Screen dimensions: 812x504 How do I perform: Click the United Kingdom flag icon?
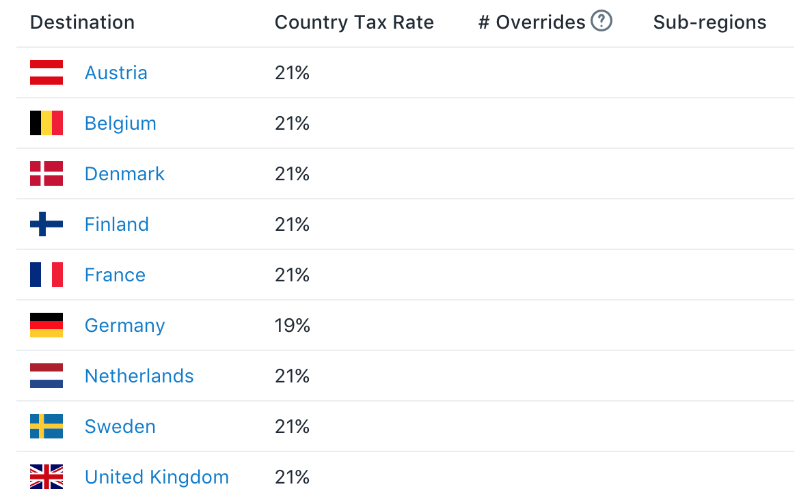[x=46, y=477]
